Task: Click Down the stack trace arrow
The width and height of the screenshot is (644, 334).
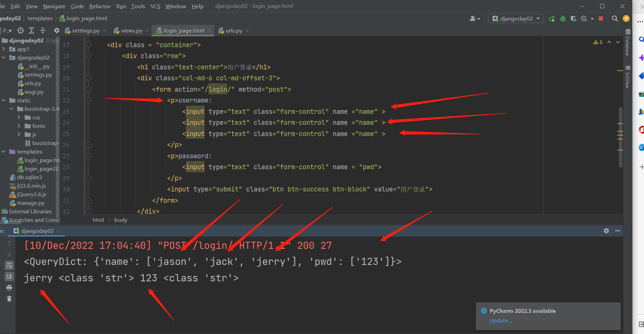Action: tap(9, 254)
